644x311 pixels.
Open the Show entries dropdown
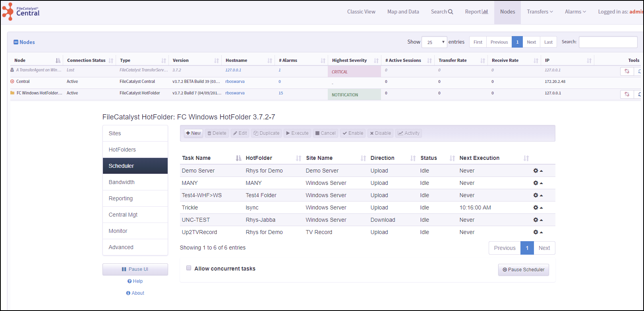click(x=434, y=42)
